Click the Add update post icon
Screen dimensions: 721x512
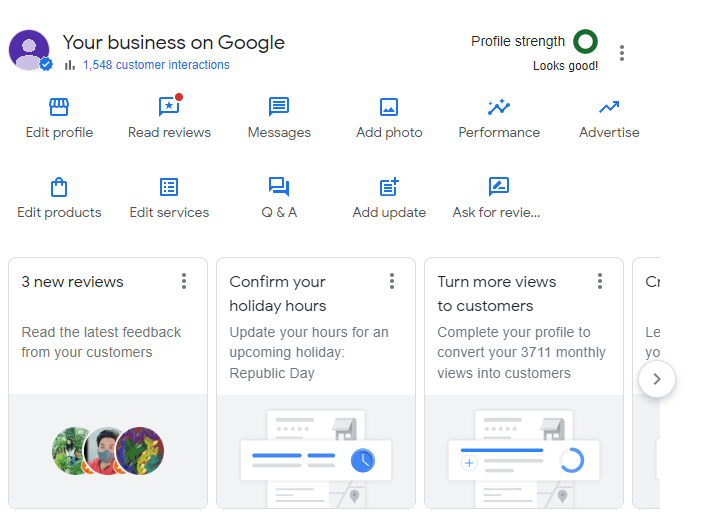coord(389,187)
